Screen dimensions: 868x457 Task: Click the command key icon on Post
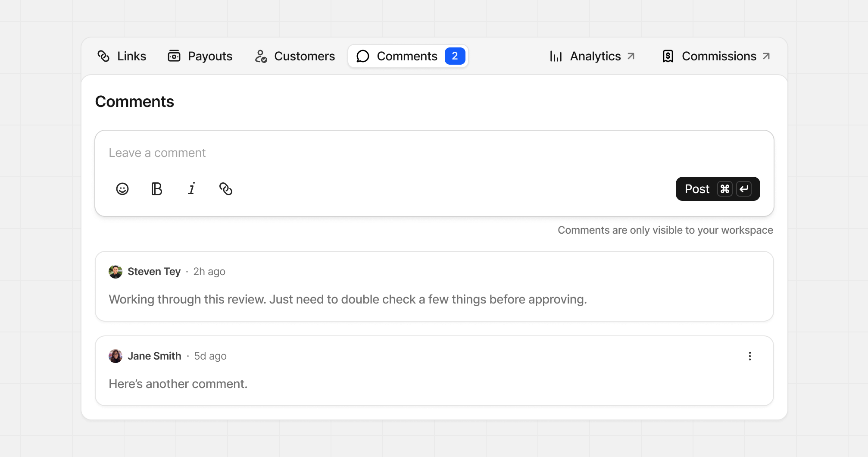pyautogui.click(x=725, y=189)
